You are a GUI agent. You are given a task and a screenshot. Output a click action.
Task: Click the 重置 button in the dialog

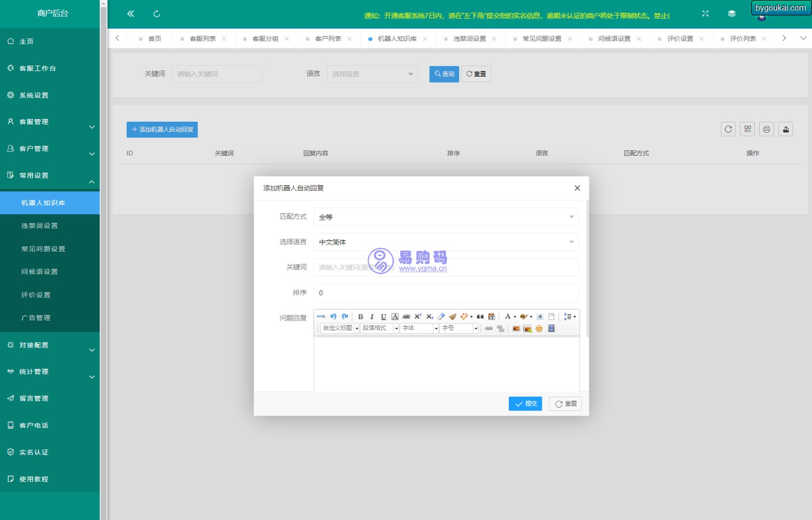pos(566,404)
